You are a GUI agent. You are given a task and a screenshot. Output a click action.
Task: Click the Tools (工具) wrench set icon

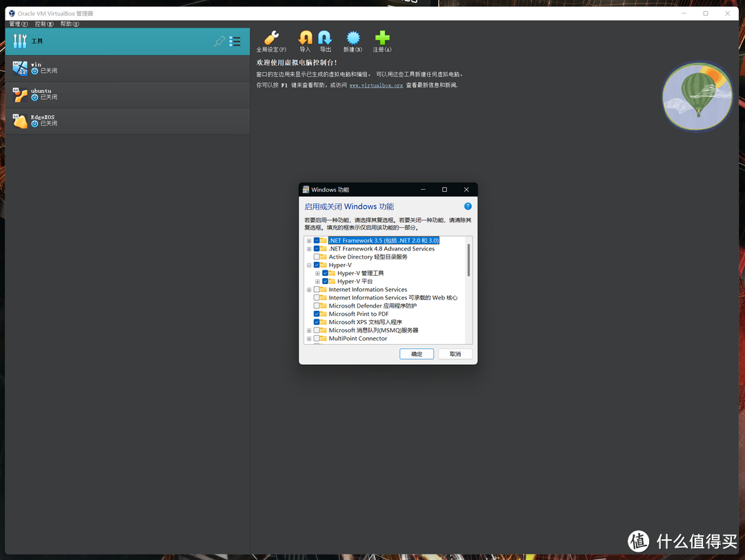pos(20,41)
